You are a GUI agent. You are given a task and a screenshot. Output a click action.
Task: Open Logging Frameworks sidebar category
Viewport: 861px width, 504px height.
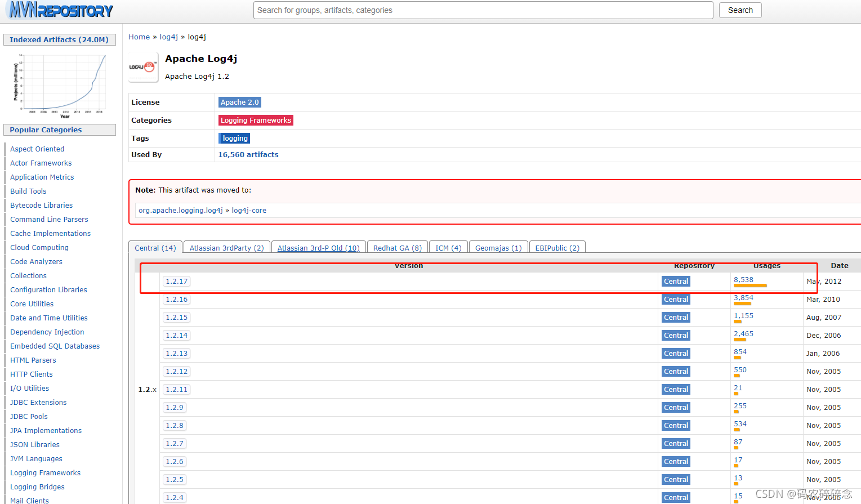(45, 473)
